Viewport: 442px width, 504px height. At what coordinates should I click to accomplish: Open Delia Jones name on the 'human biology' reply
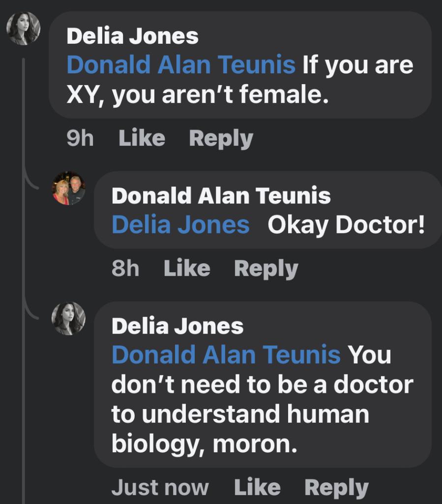pyautogui.click(x=177, y=326)
